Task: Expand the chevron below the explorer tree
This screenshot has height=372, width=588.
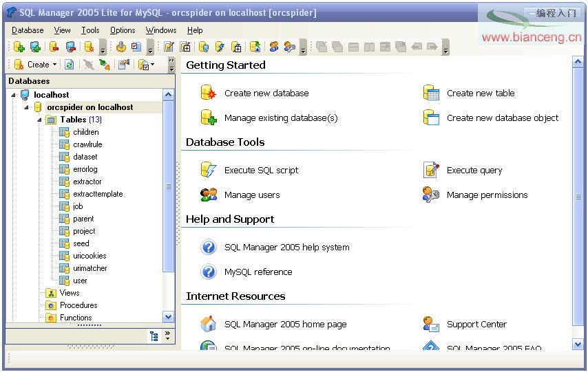Action: coord(167,336)
